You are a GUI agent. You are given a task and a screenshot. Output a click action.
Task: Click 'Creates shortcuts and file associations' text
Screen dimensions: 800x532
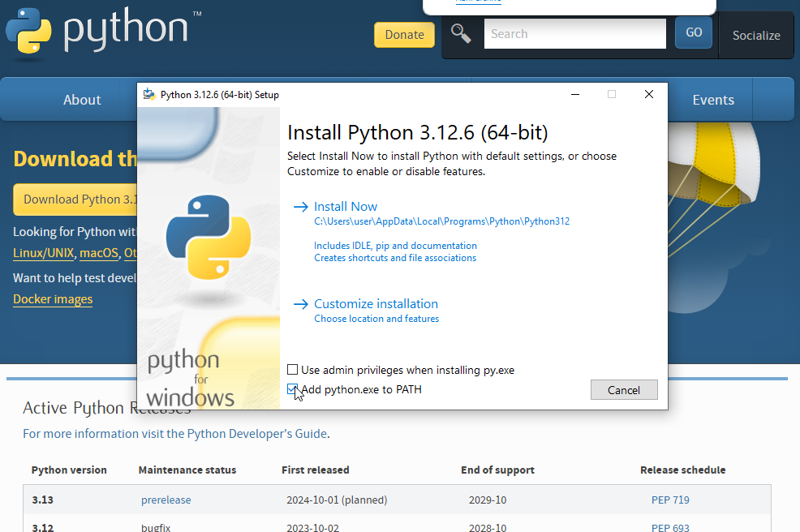pos(395,258)
